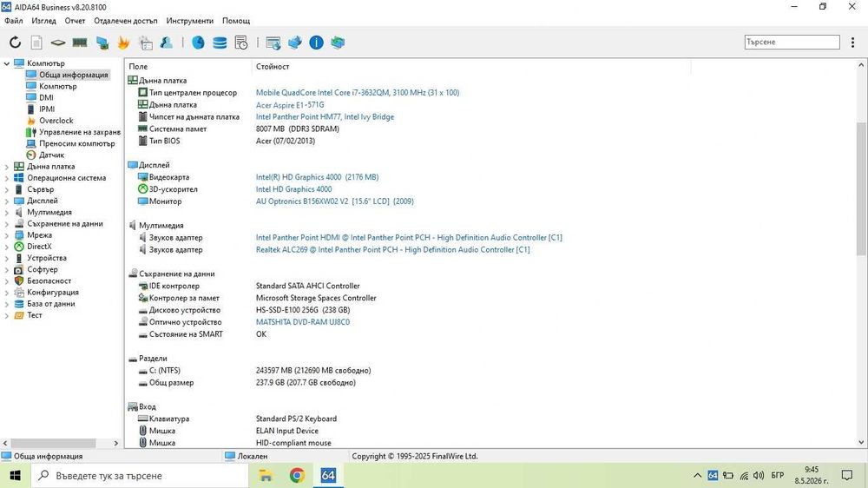Open the Помощ menu

click(x=236, y=21)
